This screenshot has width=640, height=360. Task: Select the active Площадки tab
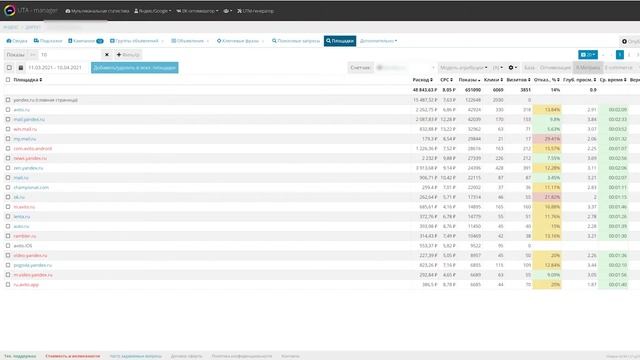coord(340,41)
